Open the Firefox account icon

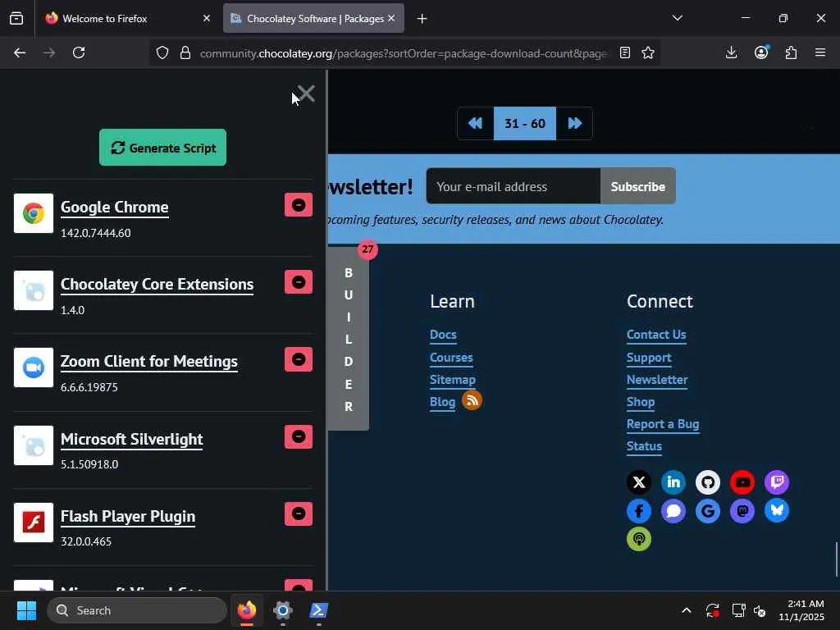pyautogui.click(x=761, y=52)
